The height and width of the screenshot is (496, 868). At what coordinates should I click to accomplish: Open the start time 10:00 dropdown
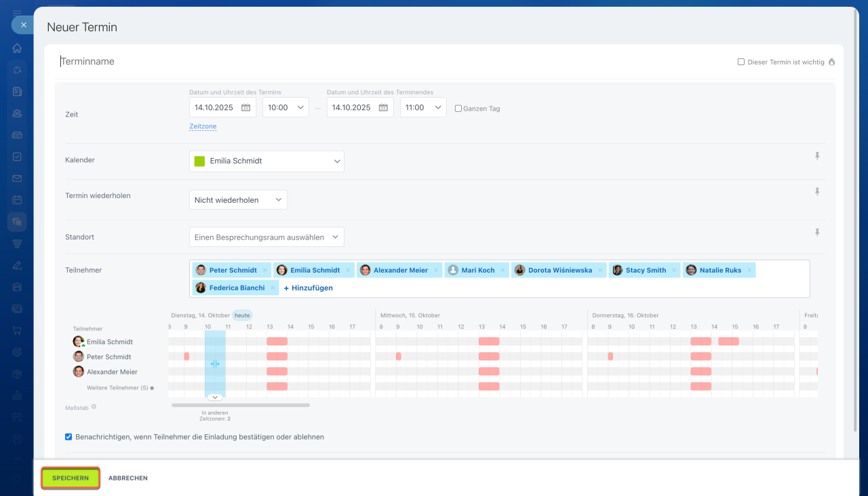pos(285,107)
